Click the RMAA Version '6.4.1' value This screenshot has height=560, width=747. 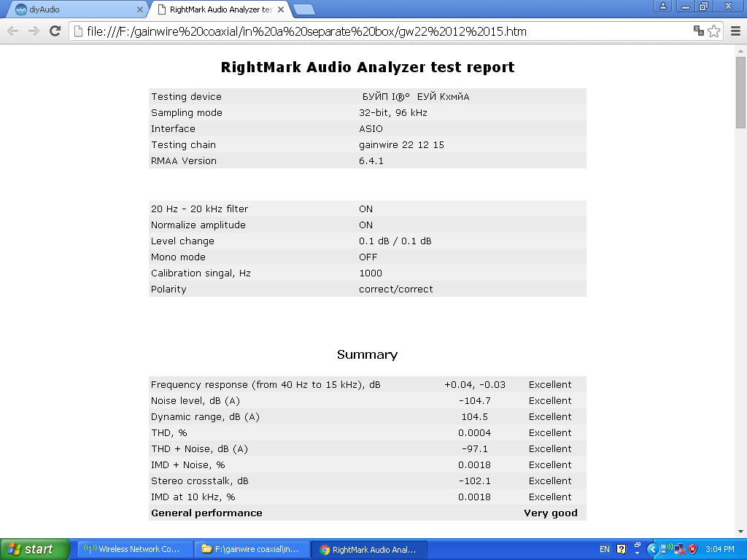click(x=371, y=161)
